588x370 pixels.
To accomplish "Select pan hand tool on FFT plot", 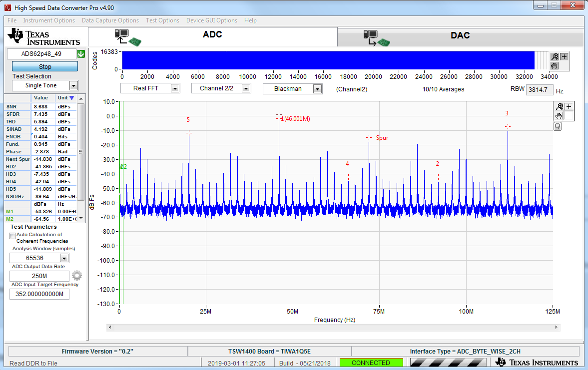I will coord(559,116).
